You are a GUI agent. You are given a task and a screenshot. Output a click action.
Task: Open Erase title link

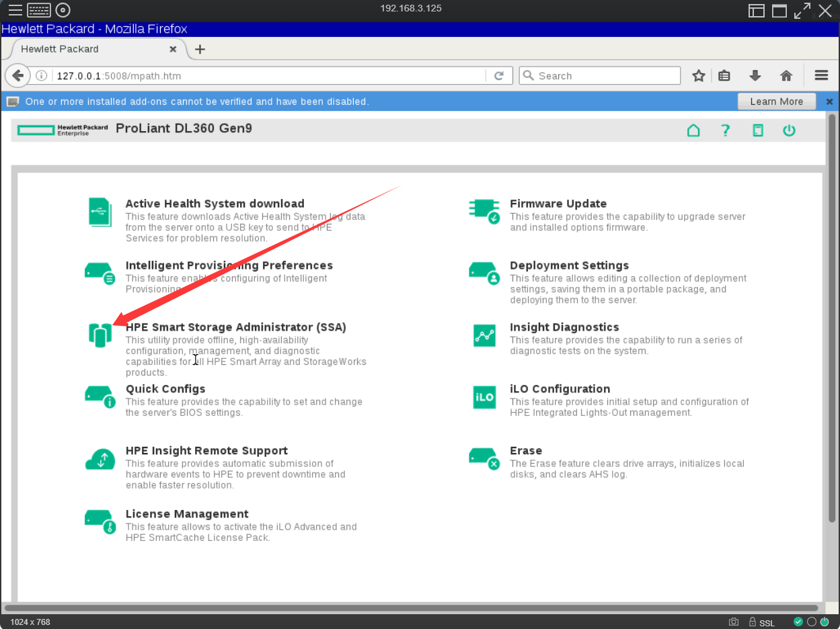click(x=526, y=451)
